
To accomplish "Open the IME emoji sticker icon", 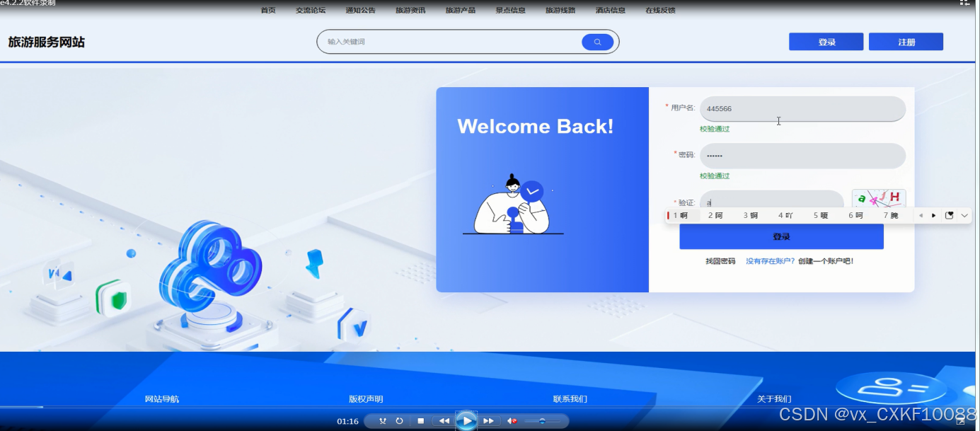I will (x=950, y=215).
